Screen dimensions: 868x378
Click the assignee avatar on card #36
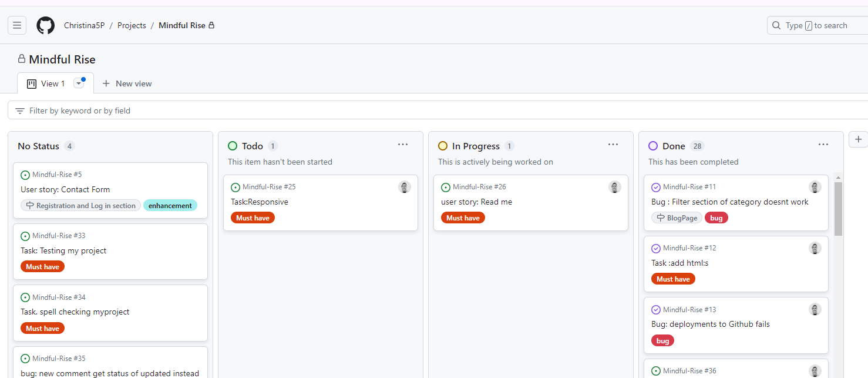[815, 371]
